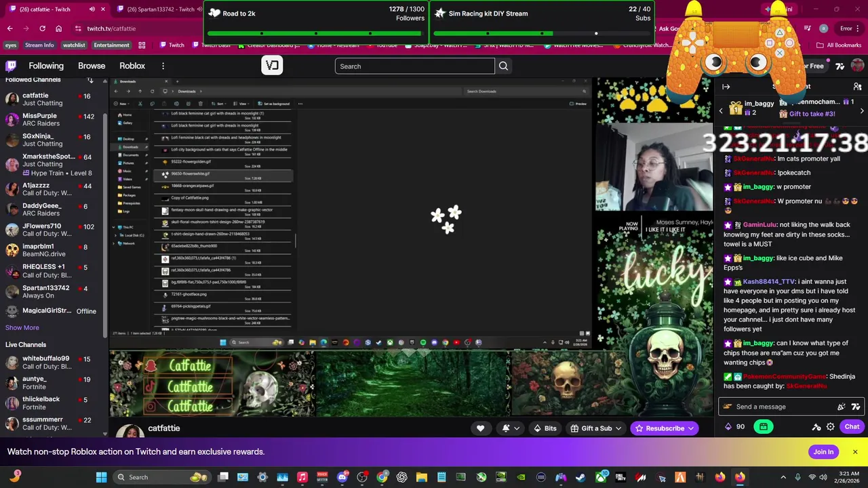The image size is (868, 488).
Task: Open Gift a Sub dropdown
Action: coord(596,428)
